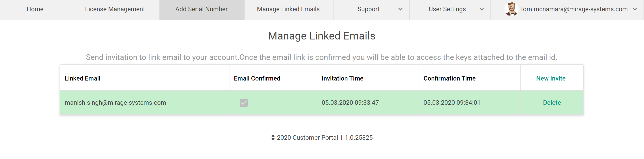Viewport: 644px width, 159px height.
Task: Select the manish.singh@mirage-systems.com email cell
Action: pyautogui.click(x=115, y=103)
